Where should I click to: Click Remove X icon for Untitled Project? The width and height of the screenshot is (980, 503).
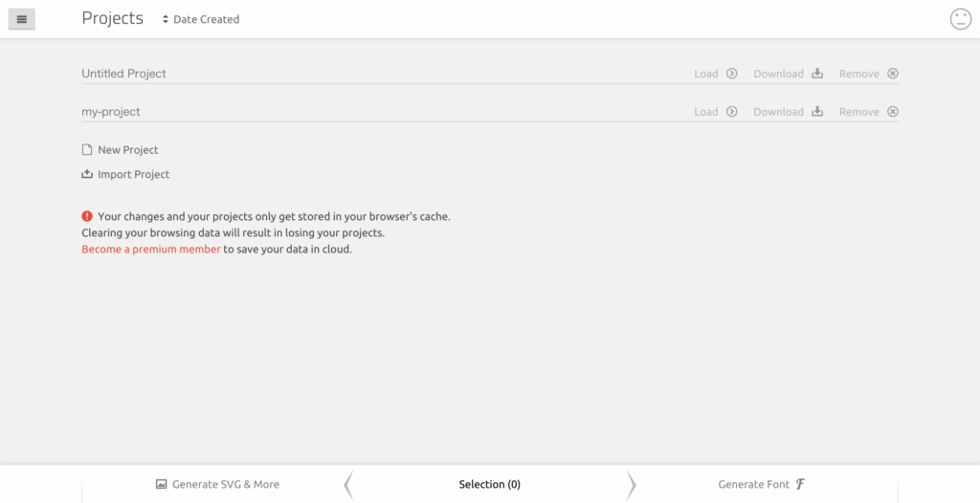893,74
